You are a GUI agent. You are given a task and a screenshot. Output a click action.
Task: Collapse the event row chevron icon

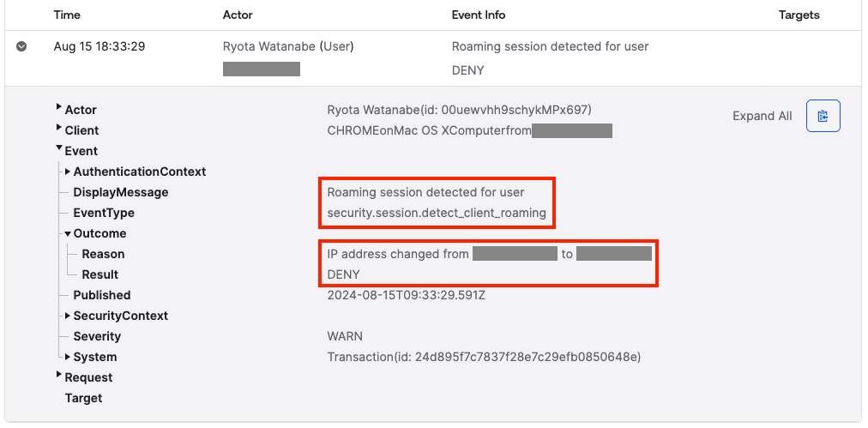pos(21,46)
